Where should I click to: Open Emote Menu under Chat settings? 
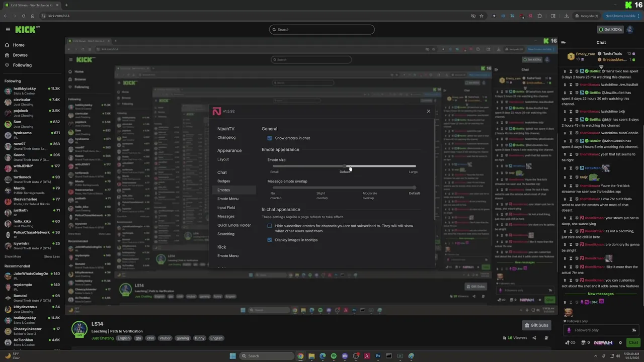point(228,199)
